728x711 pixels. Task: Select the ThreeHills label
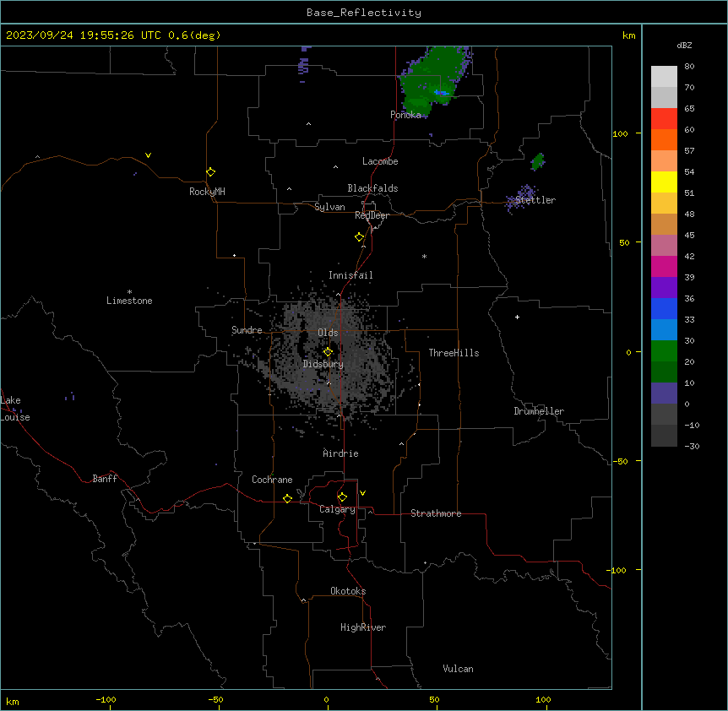454,353
